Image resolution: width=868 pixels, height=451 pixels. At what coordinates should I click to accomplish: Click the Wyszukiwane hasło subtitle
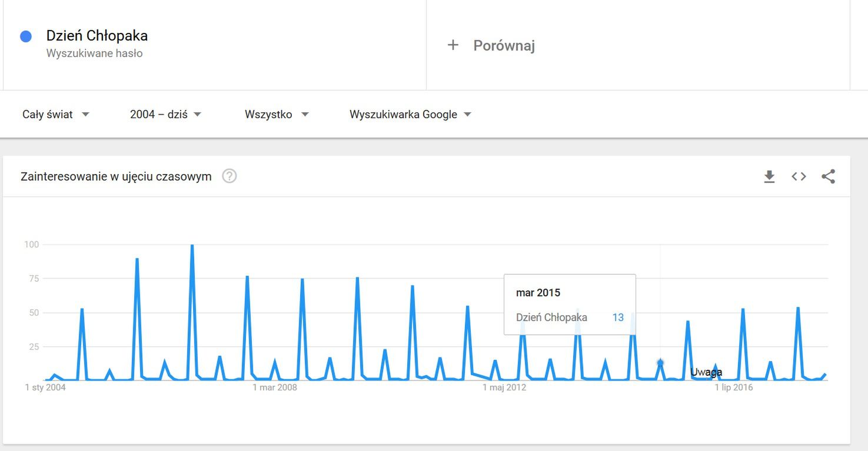(94, 54)
